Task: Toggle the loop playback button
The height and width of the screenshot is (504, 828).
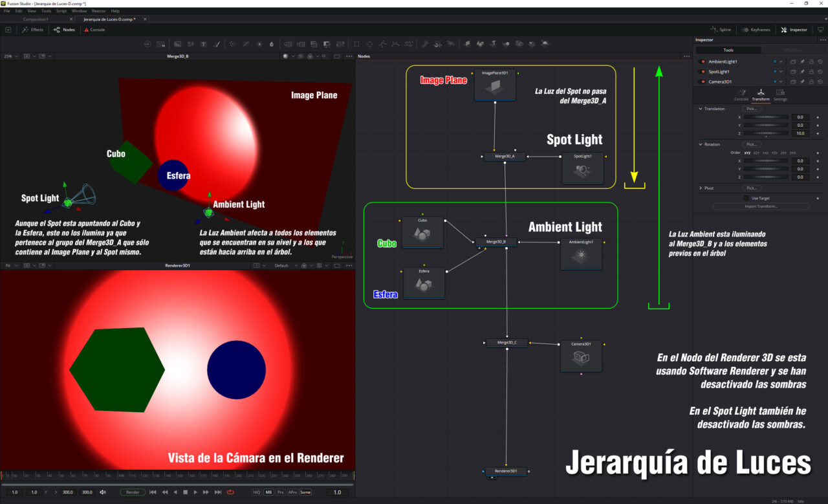Action: click(230, 492)
